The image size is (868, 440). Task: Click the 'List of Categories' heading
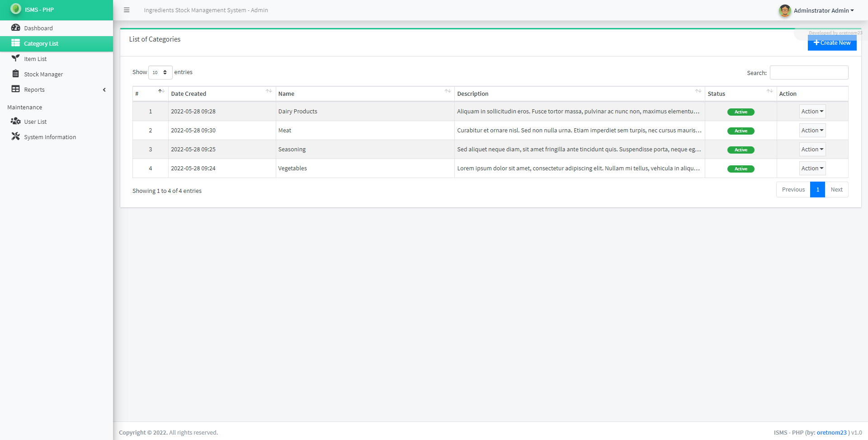155,39
